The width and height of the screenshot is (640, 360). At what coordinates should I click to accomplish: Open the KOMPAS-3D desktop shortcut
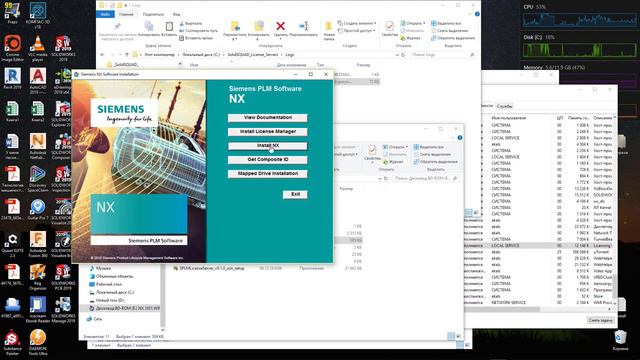pyautogui.click(x=38, y=15)
